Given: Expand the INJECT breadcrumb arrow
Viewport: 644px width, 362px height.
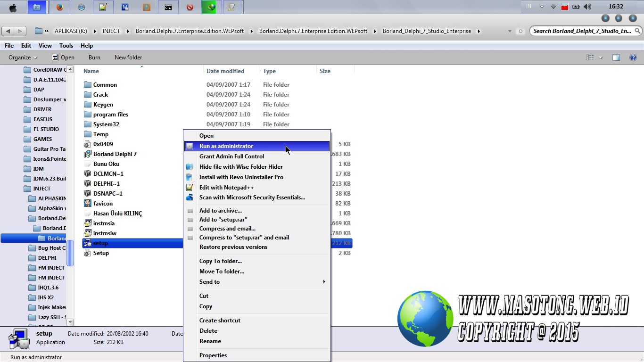Looking at the screenshot, I should click(128, 31).
